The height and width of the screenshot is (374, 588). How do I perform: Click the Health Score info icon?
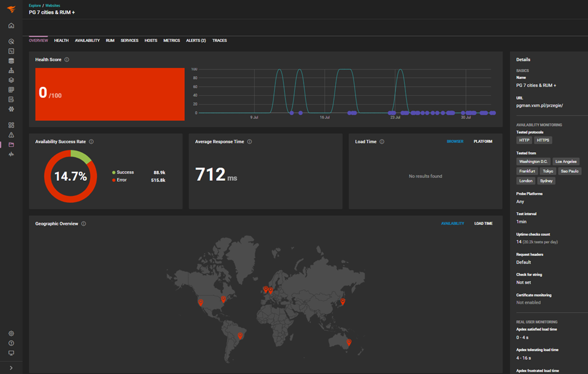point(67,60)
